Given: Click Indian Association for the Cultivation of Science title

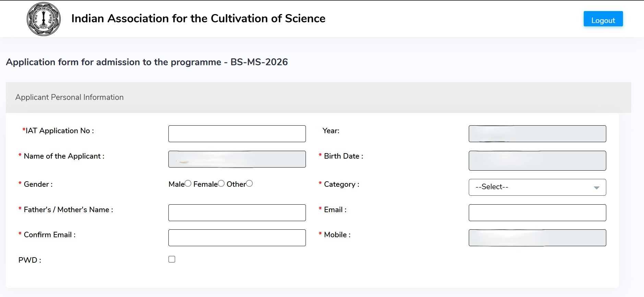Looking at the screenshot, I should (198, 19).
